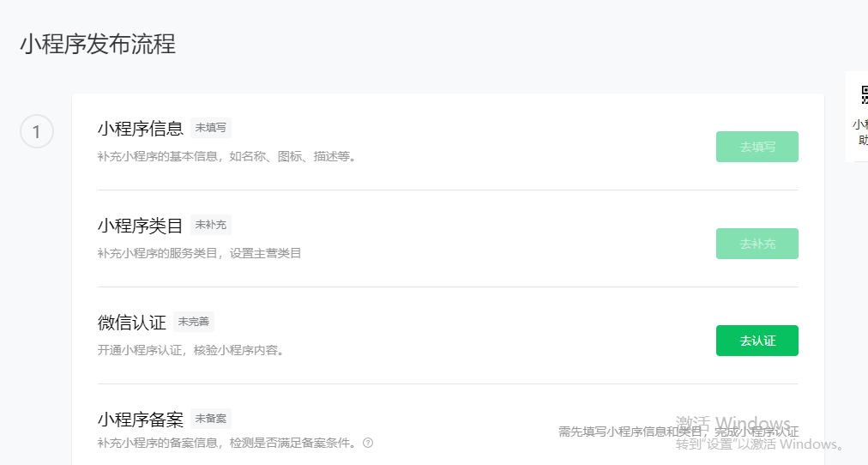Click the 微信认证 heading

tap(132, 323)
